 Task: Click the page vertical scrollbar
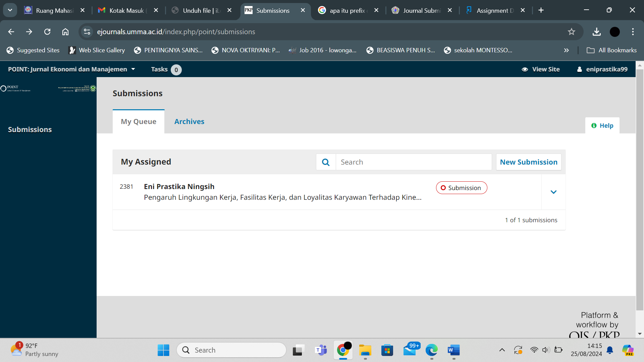point(640,189)
